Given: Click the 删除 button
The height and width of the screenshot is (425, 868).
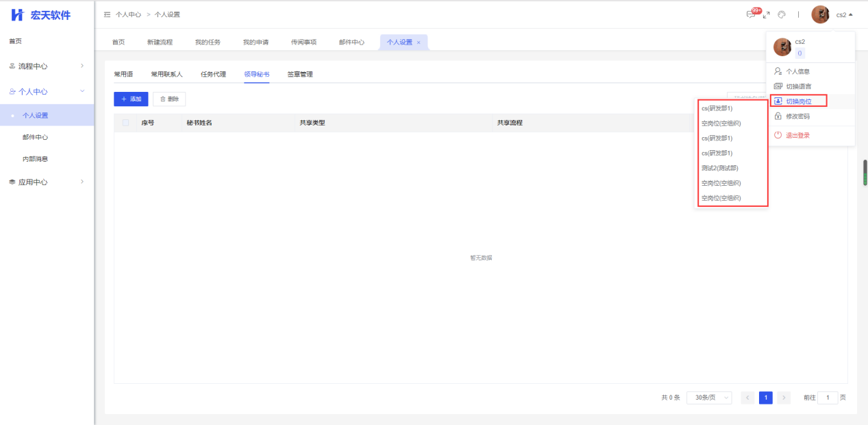Looking at the screenshot, I should pyautogui.click(x=169, y=99).
